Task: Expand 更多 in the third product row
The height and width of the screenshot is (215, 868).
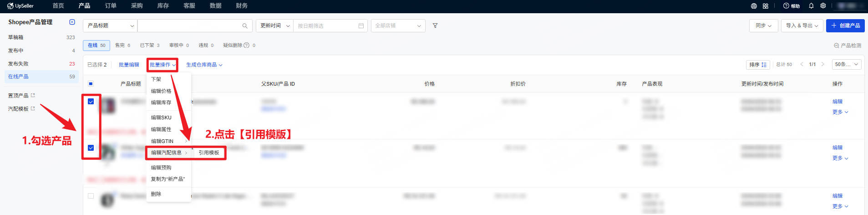Action: 840,206
